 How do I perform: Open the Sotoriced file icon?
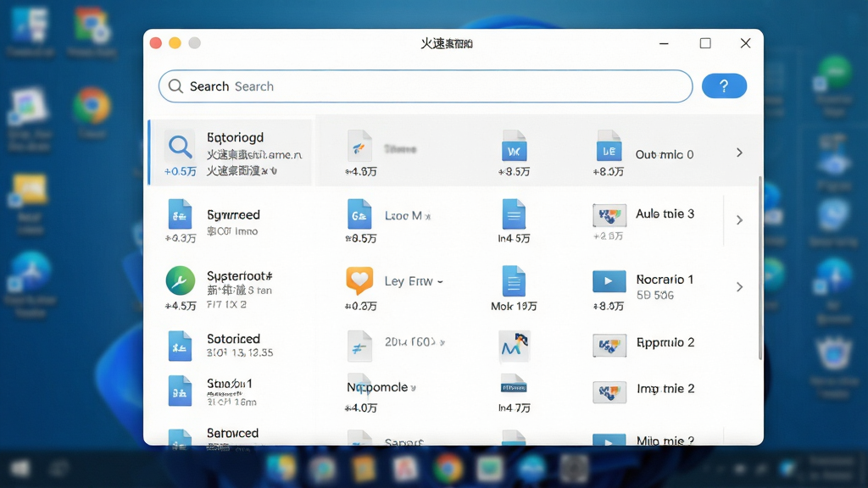[180, 347]
